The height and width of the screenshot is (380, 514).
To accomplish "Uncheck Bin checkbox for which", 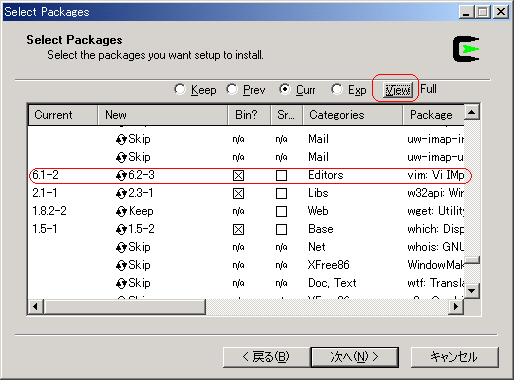I will (238, 229).
